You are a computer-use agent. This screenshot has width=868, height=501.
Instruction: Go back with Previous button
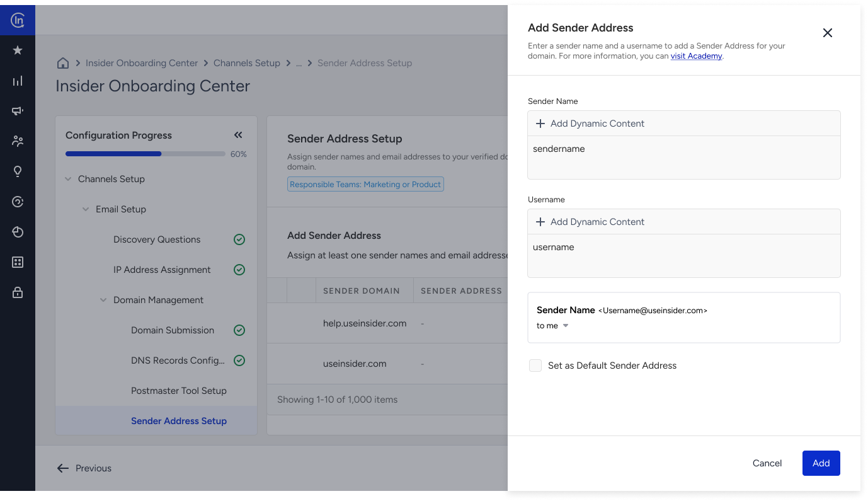coord(84,468)
